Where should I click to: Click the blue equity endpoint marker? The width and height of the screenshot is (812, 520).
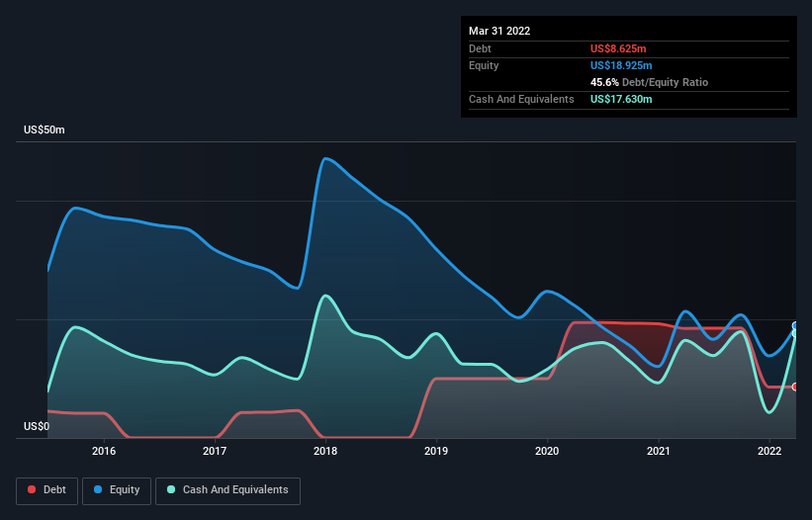pyautogui.click(x=795, y=326)
